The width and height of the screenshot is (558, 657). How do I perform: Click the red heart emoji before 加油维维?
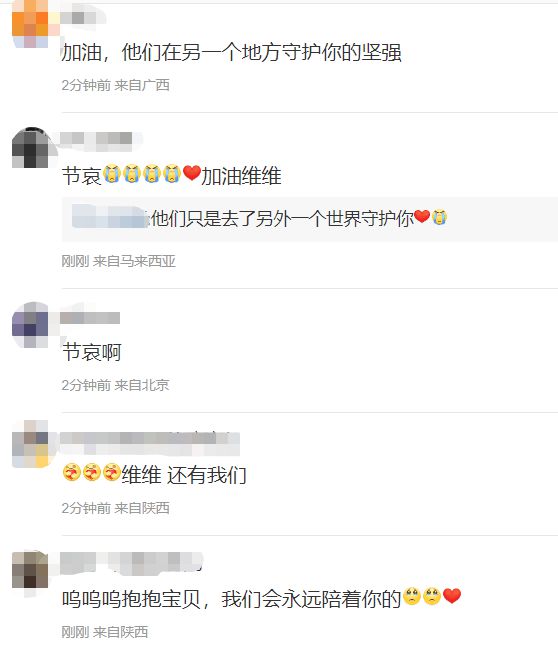pyautogui.click(x=192, y=173)
